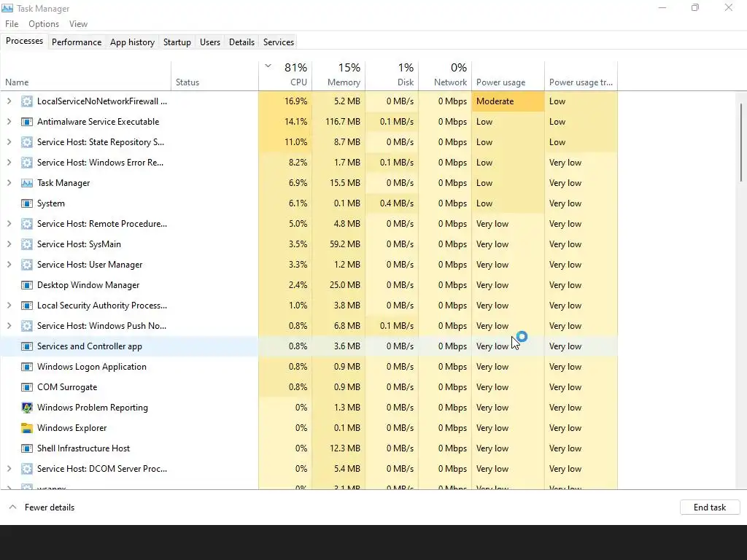Click the End task button
This screenshot has height=560, width=747.
(709, 507)
